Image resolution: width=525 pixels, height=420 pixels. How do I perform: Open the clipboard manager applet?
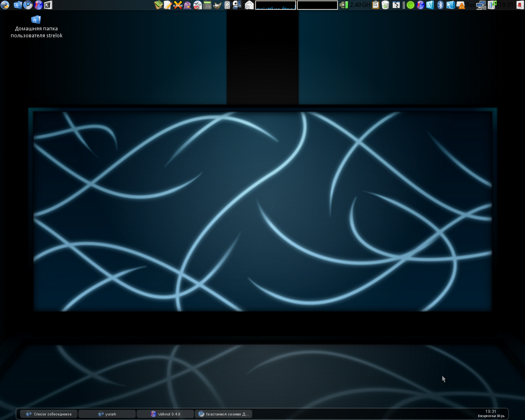click(375, 5)
